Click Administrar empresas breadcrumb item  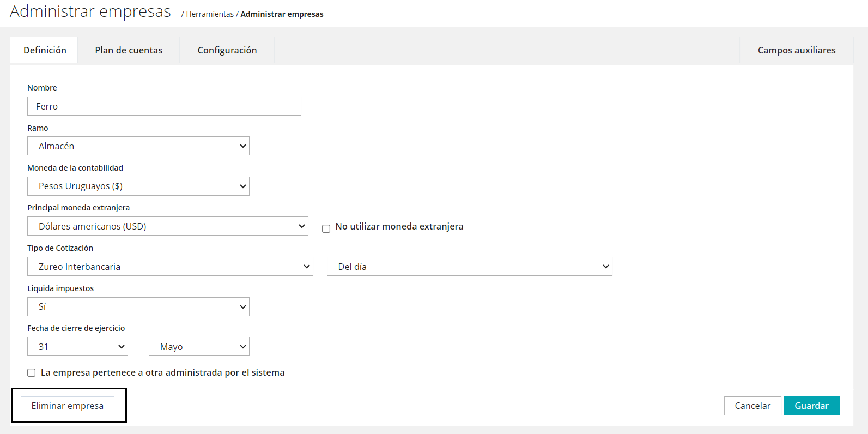(282, 14)
